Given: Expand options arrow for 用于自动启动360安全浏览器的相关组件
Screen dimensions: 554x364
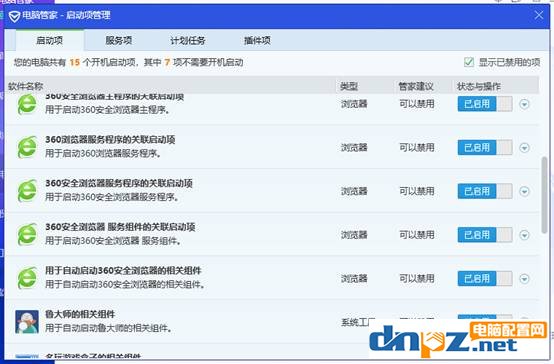Looking at the screenshot, I should tap(524, 279).
